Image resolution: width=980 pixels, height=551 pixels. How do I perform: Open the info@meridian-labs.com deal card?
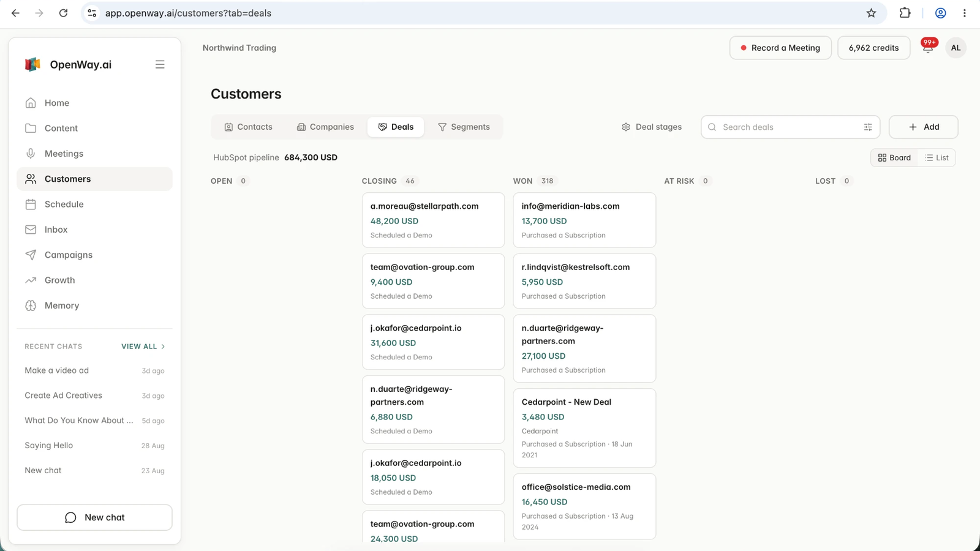pyautogui.click(x=584, y=220)
